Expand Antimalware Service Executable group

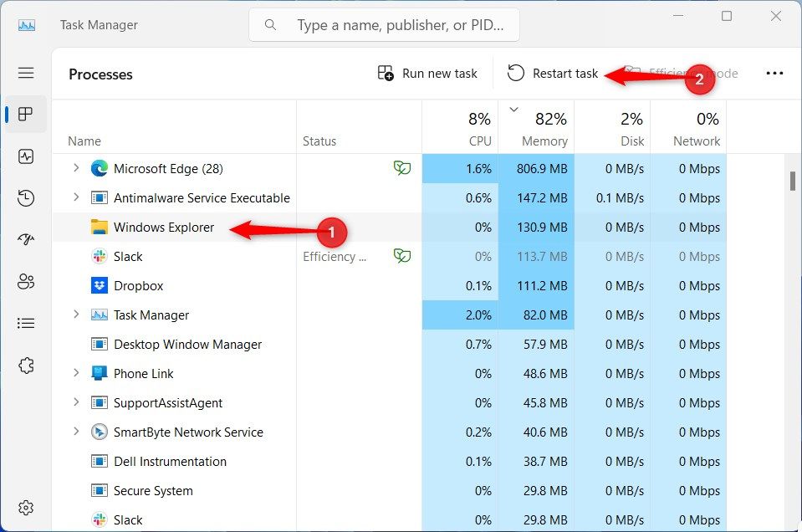click(76, 197)
